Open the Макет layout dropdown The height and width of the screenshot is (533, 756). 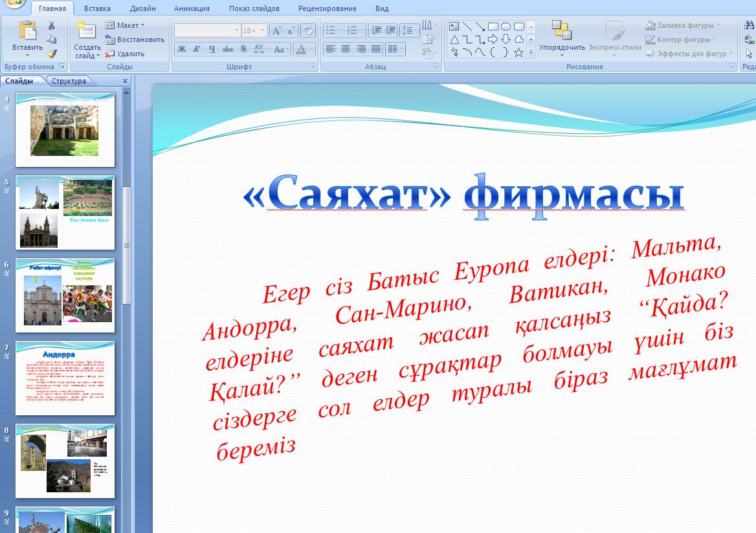(125, 25)
